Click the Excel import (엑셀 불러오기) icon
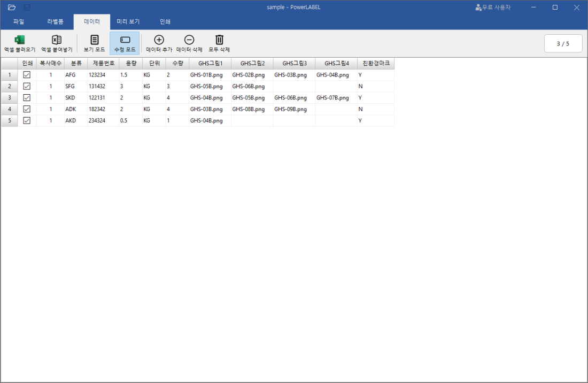This screenshot has width=588, height=383. pyautogui.click(x=19, y=40)
